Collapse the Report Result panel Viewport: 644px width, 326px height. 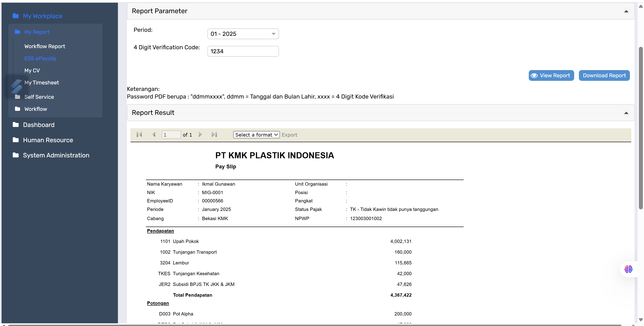tap(626, 113)
